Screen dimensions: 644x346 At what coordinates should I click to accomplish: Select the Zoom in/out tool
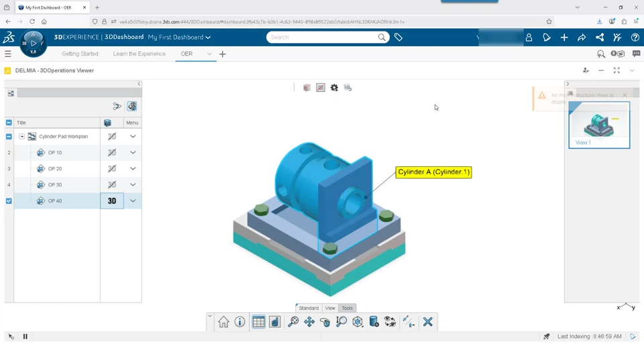(x=341, y=322)
